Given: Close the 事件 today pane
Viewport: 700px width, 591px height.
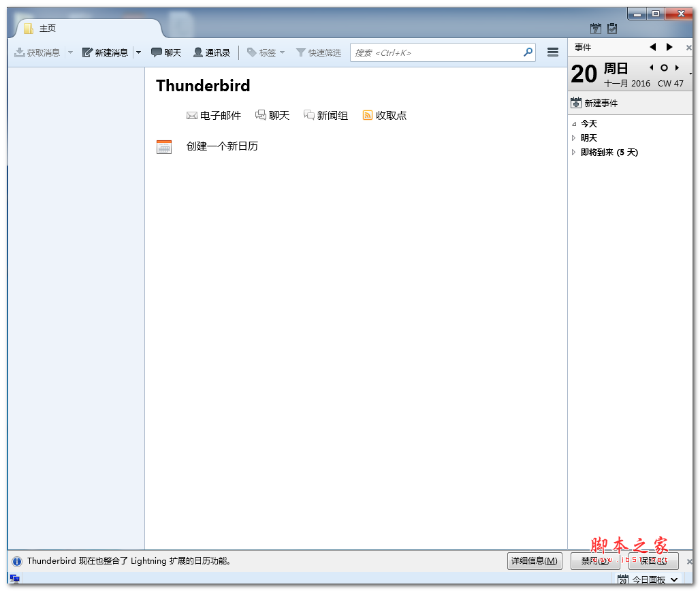Looking at the screenshot, I should pyautogui.click(x=689, y=47).
